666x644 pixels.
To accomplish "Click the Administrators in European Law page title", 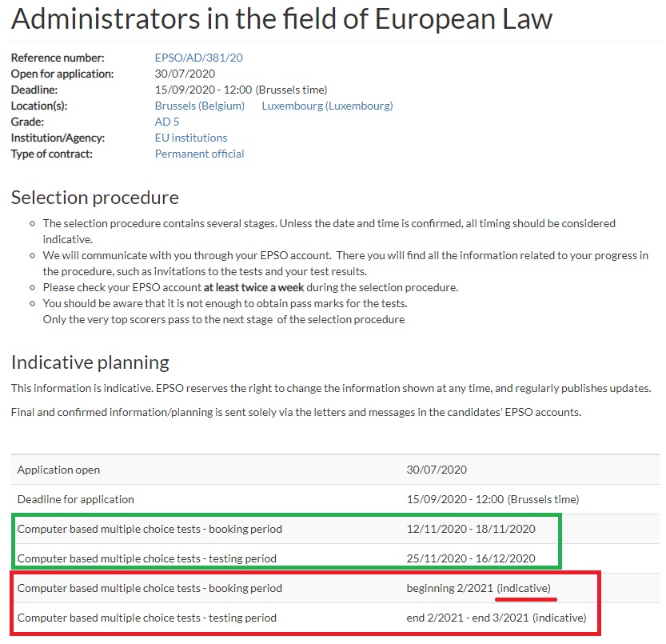I will click(x=281, y=19).
